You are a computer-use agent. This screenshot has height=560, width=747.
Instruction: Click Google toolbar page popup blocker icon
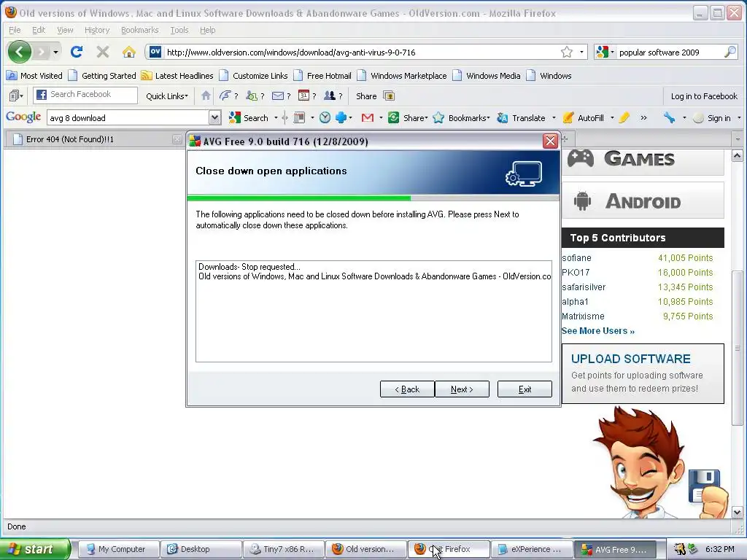(299, 117)
